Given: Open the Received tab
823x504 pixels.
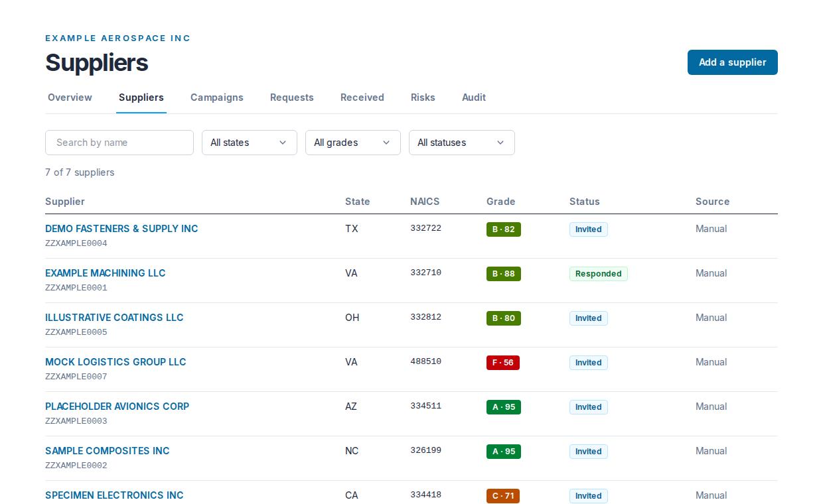Looking at the screenshot, I should [362, 97].
